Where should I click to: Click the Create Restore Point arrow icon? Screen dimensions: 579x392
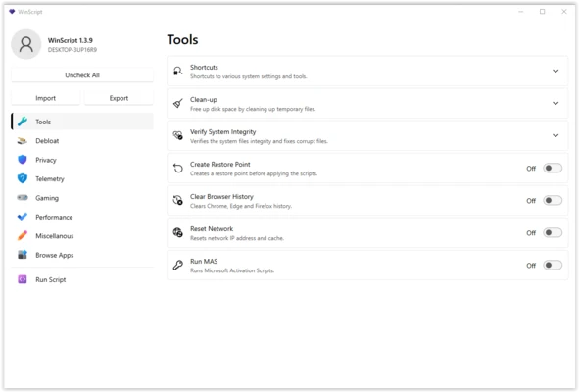point(178,169)
